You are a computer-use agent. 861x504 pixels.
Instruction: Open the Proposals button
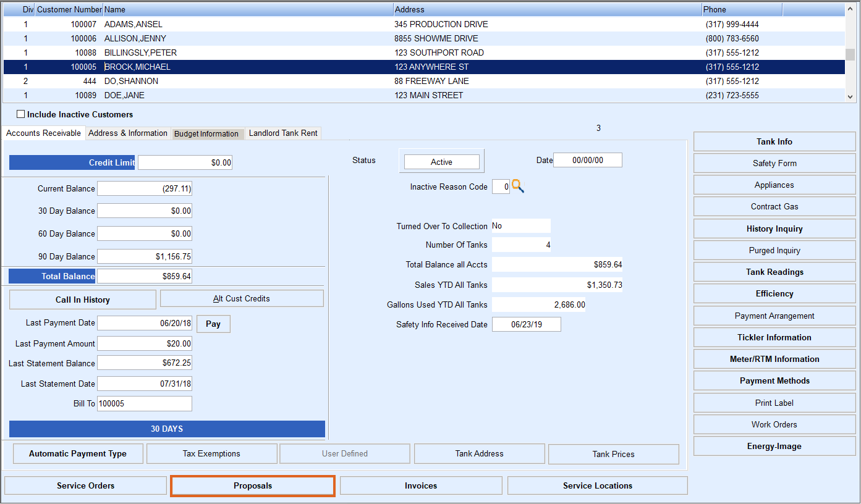tap(253, 486)
